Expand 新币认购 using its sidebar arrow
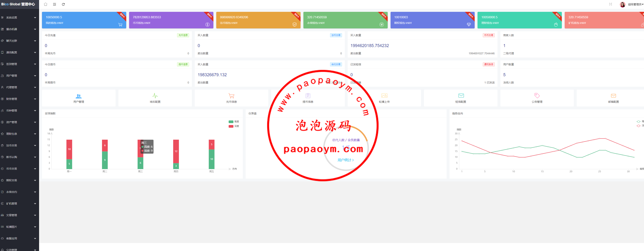The width and height of the screenshot is (644, 251). tap(35, 157)
